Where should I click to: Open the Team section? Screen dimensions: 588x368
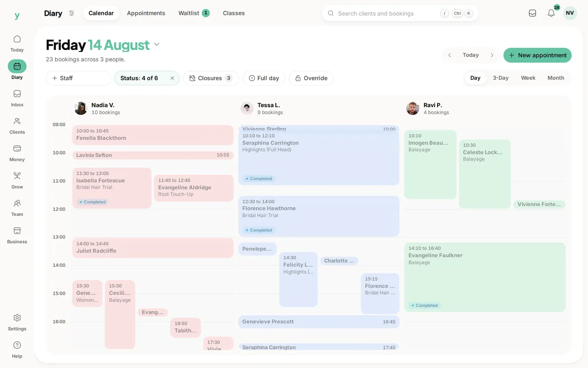click(x=17, y=208)
